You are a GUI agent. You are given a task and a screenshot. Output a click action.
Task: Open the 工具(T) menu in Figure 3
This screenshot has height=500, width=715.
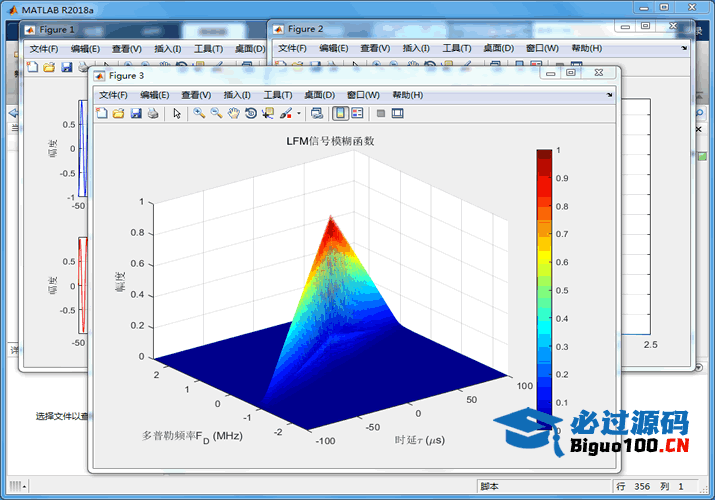pos(277,95)
